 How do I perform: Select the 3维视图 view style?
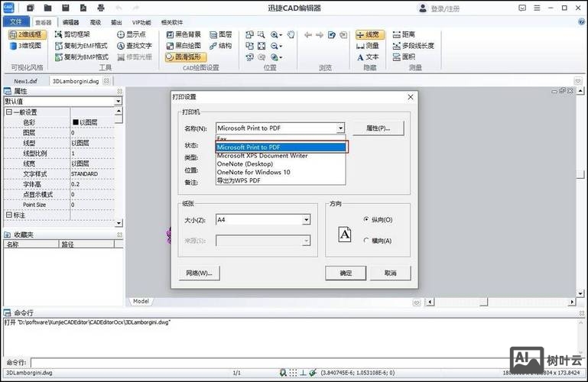[25, 46]
